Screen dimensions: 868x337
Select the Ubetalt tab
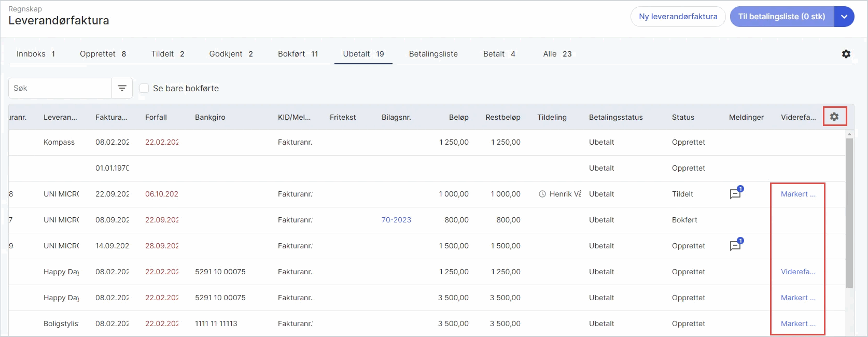pyautogui.click(x=363, y=54)
